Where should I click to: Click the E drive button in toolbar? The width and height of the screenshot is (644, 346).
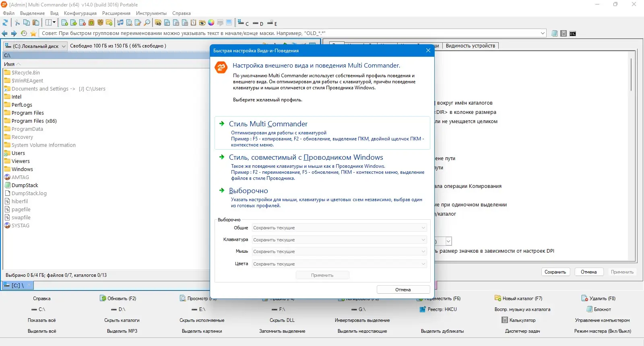click(272, 23)
